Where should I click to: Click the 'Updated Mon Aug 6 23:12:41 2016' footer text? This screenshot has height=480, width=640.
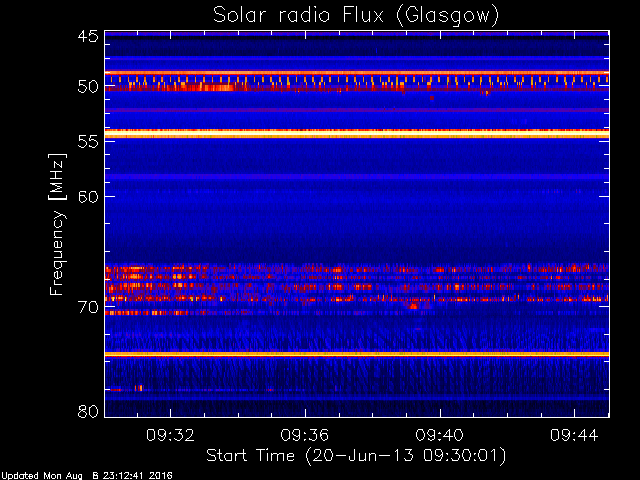87,476
